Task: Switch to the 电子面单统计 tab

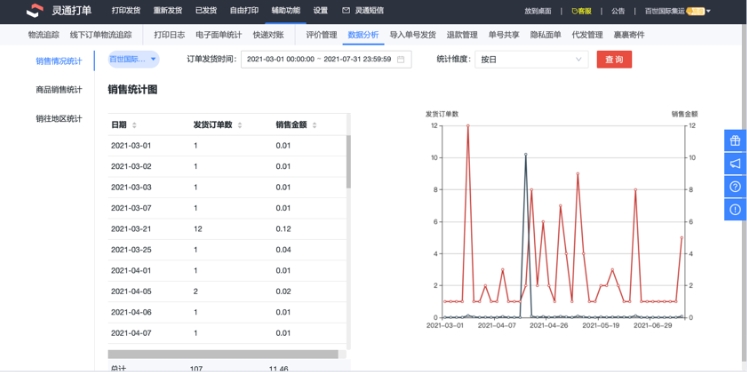Action: [219, 35]
